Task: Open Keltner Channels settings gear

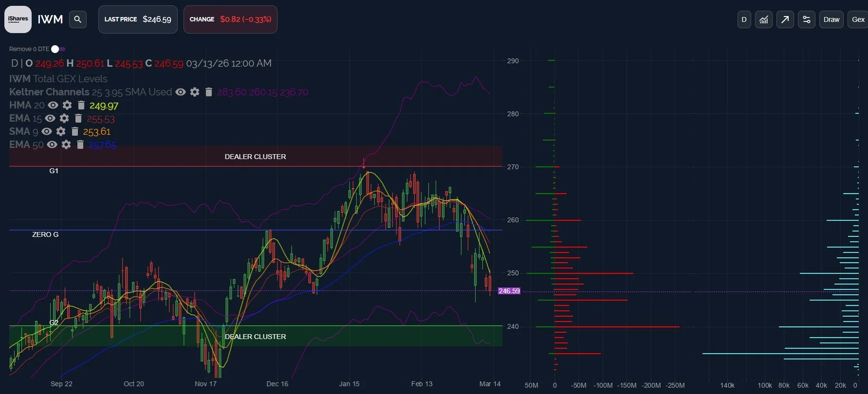Action: point(195,92)
